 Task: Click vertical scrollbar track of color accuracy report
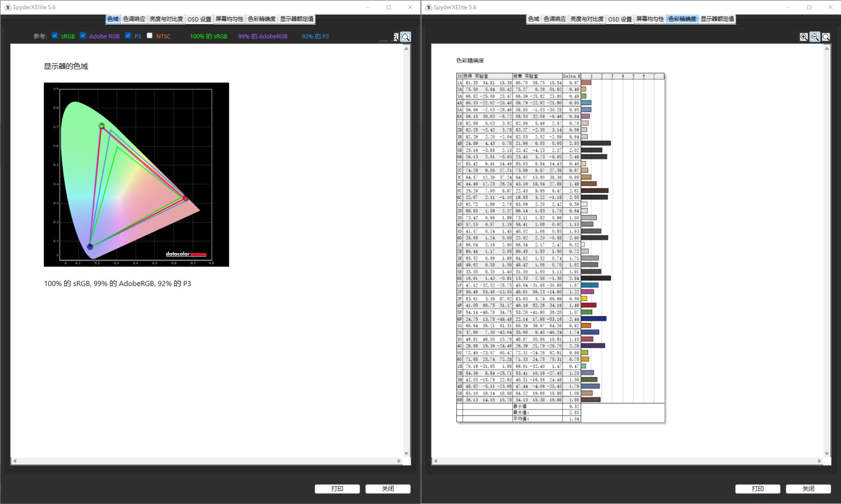[x=827, y=251]
